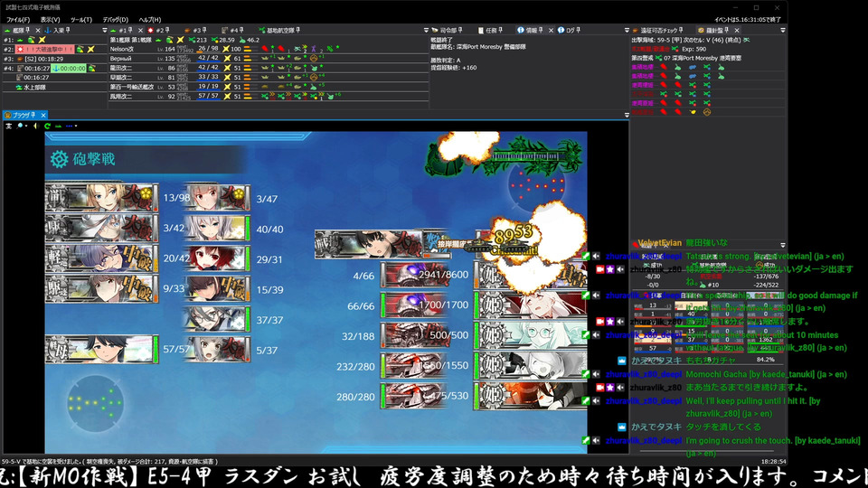Close the 艦隊 tab
The image size is (868, 488).
[38, 31]
